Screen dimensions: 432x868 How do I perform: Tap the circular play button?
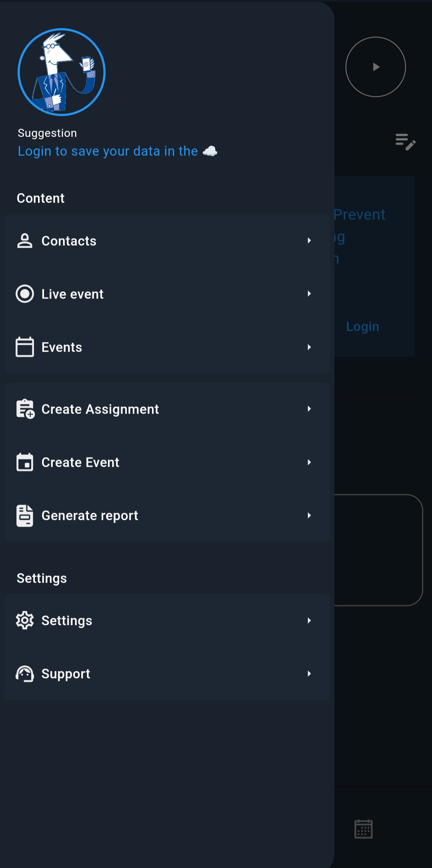click(x=376, y=67)
